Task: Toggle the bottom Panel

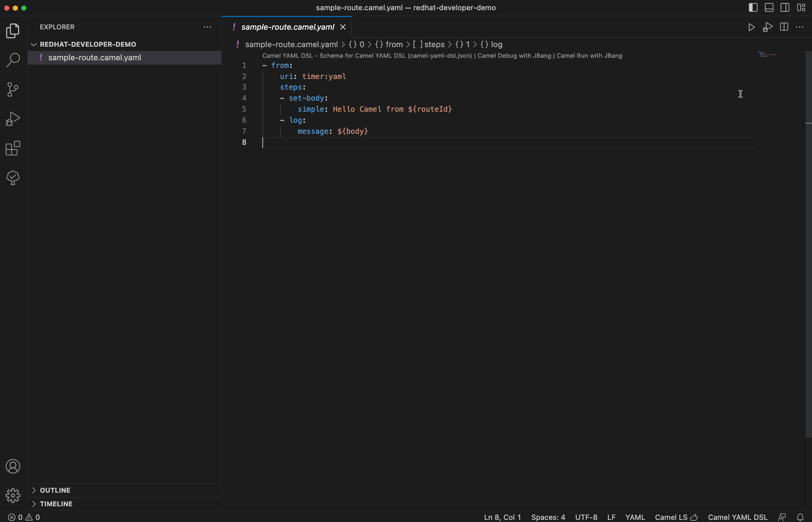Action: pyautogui.click(x=769, y=8)
